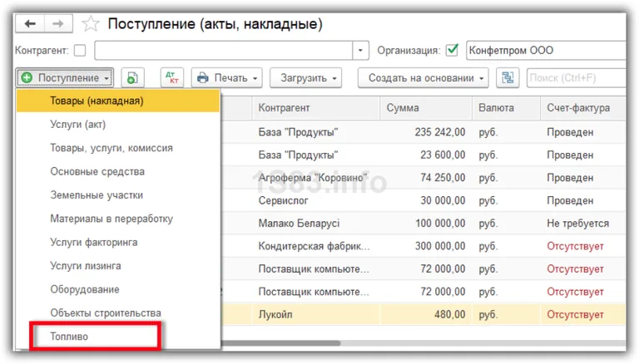This screenshot has height=364, width=639.
Task: Click the document structure icon near search
Action: [x=508, y=78]
